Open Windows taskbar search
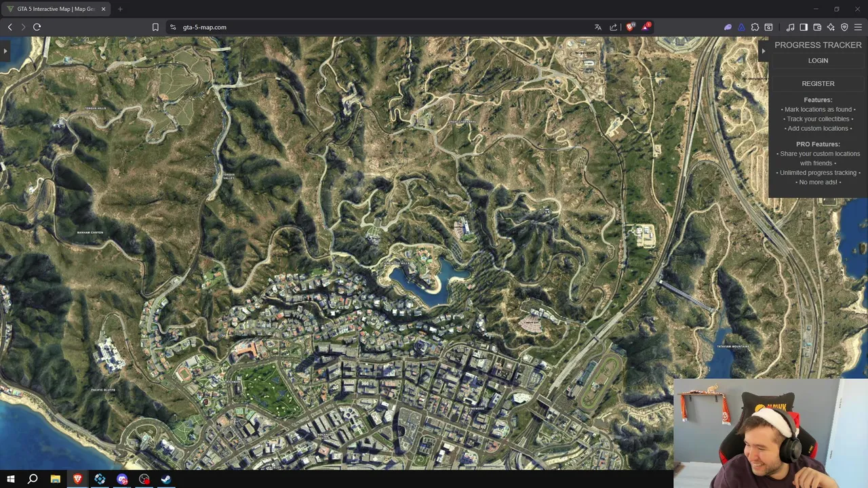 pos(33,479)
